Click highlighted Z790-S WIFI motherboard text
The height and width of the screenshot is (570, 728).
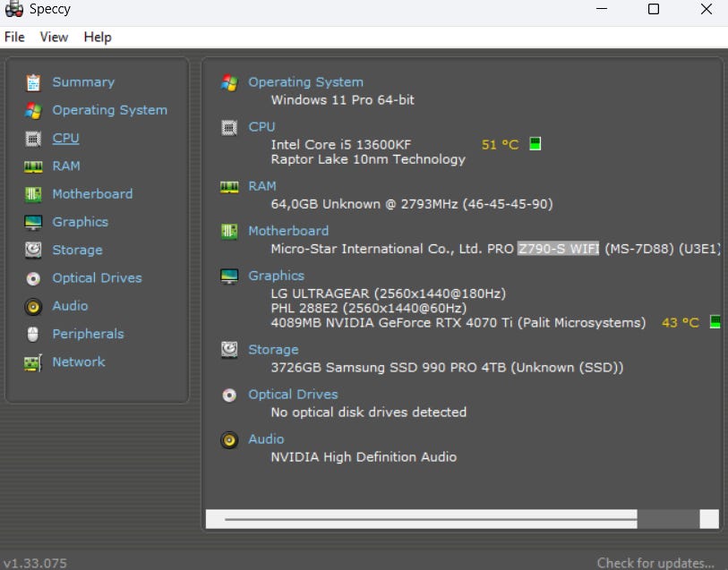[x=558, y=249]
